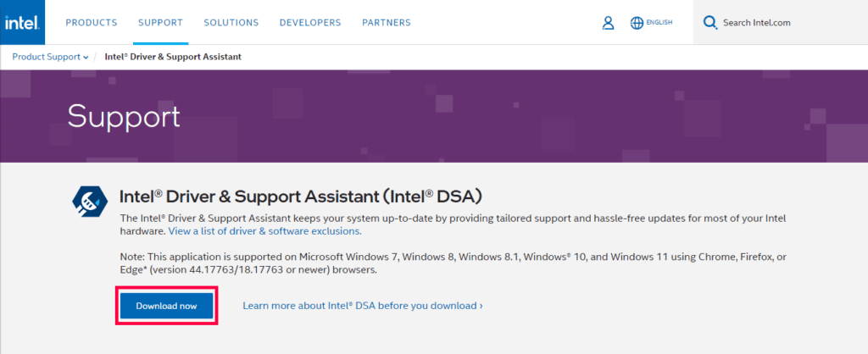Select the English language label
The height and width of the screenshot is (354, 868).
pyautogui.click(x=659, y=23)
